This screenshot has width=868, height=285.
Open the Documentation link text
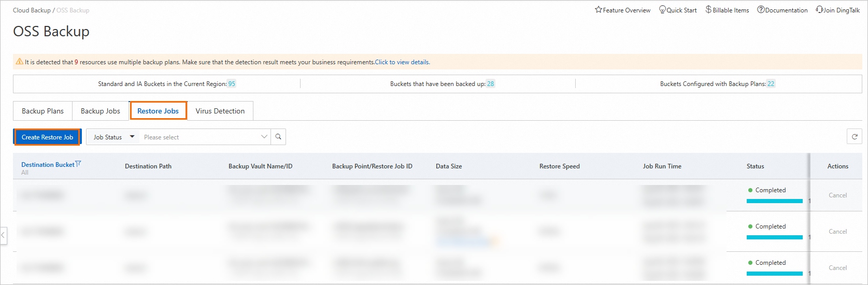786,10
